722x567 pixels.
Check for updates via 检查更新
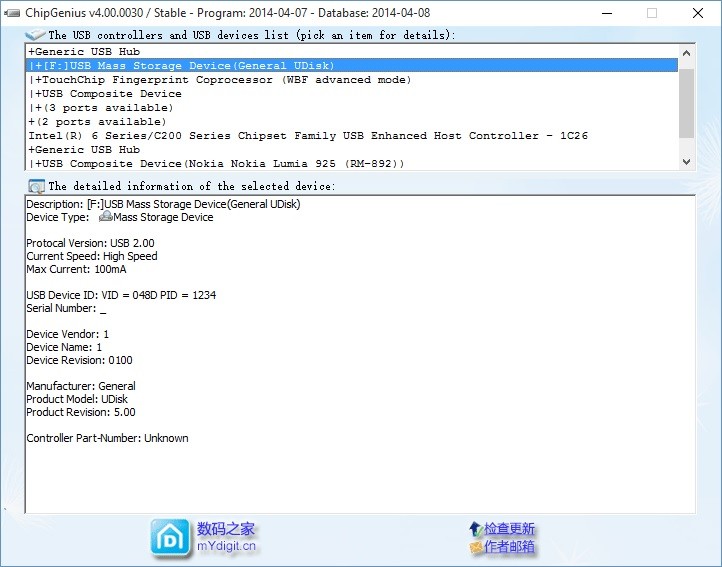tap(509, 529)
